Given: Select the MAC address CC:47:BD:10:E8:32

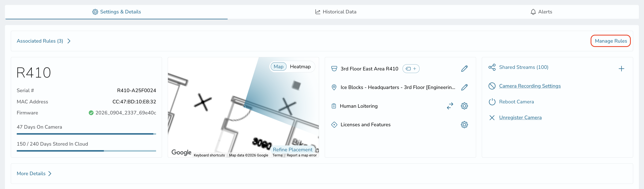Looking at the screenshot, I should 134,102.
